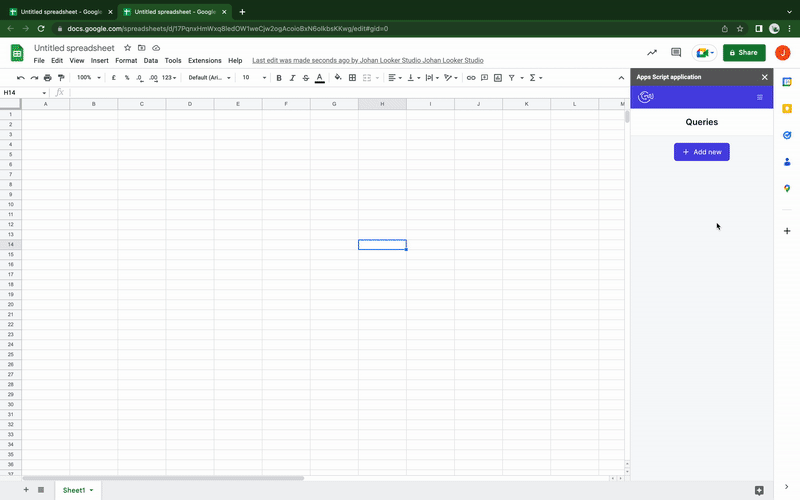
Task: Format as percent
Action: click(x=127, y=78)
